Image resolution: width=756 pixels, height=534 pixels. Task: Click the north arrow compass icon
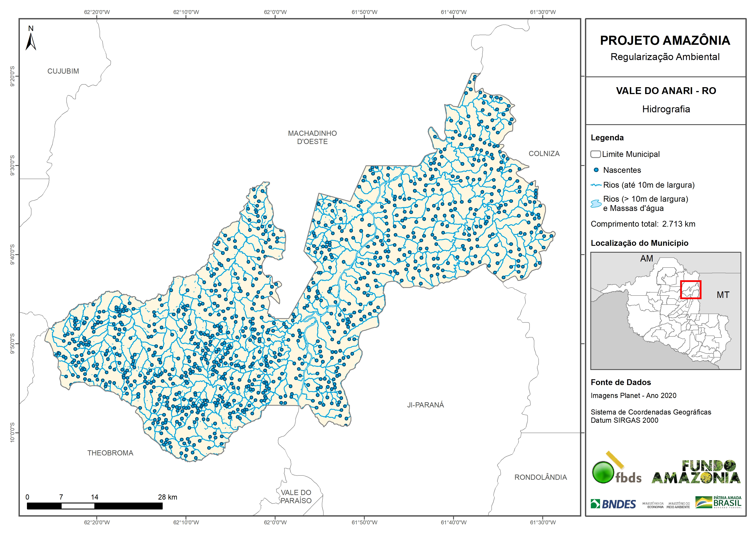coord(31,41)
